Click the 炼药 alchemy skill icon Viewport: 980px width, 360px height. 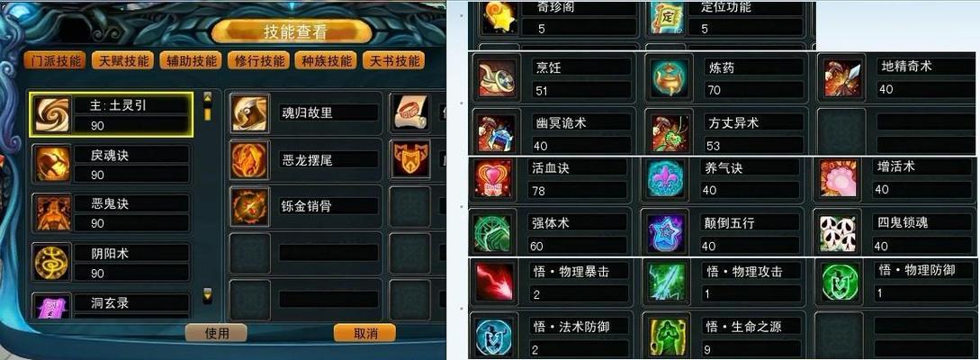pos(670,79)
